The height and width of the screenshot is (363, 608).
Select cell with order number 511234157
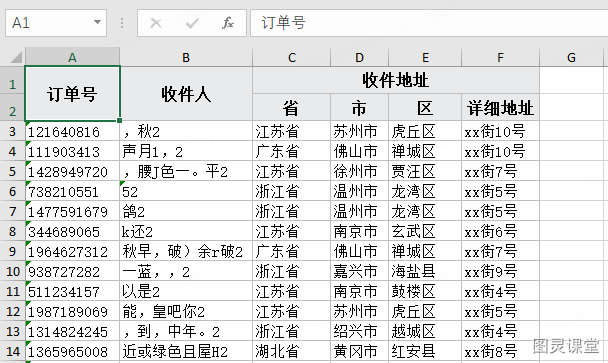(x=73, y=291)
